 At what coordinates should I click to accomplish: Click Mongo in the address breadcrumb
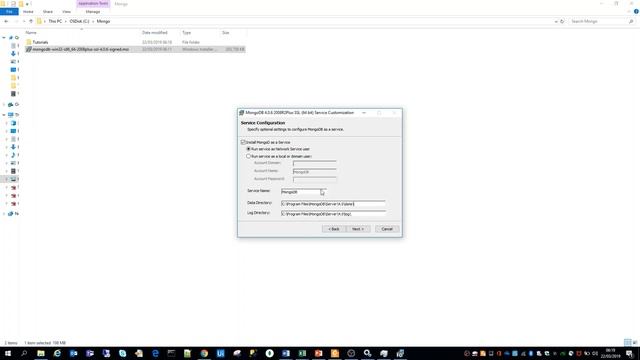pyautogui.click(x=103, y=21)
